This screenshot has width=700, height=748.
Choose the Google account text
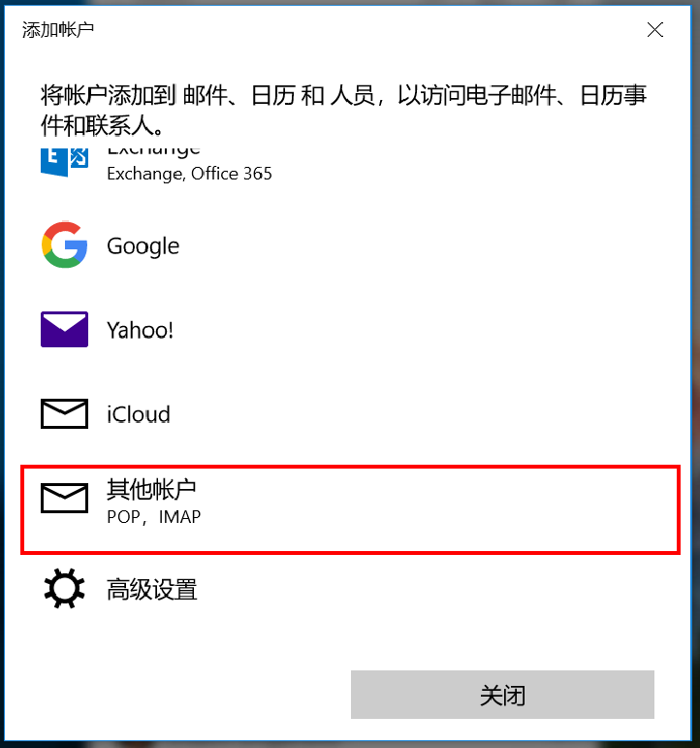143,246
